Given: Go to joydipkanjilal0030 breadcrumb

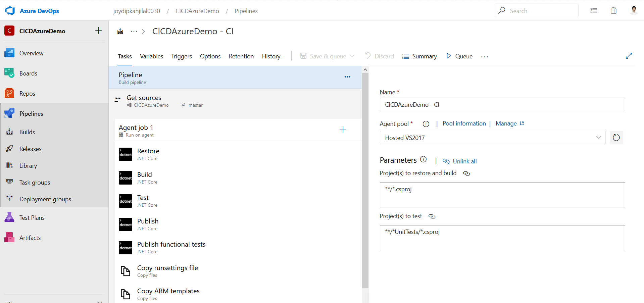Looking at the screenshot, I should 137,11.
